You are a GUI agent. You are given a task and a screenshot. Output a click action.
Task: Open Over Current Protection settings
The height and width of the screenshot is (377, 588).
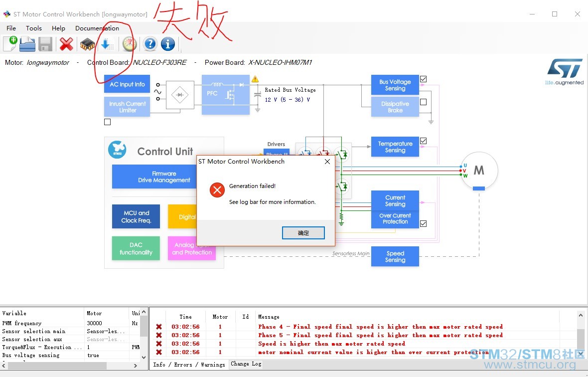pyautogui.click(x=395, y=219)
